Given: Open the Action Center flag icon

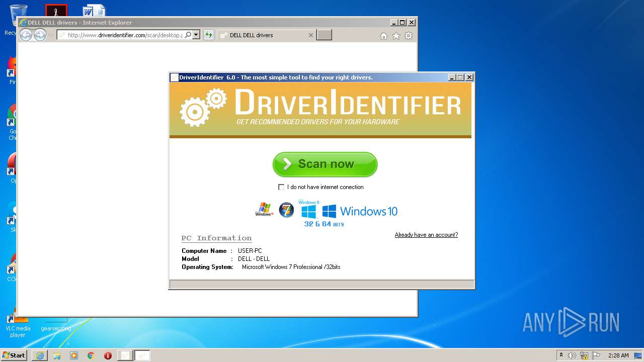Looking at the screenshot, I should [596, 355].
